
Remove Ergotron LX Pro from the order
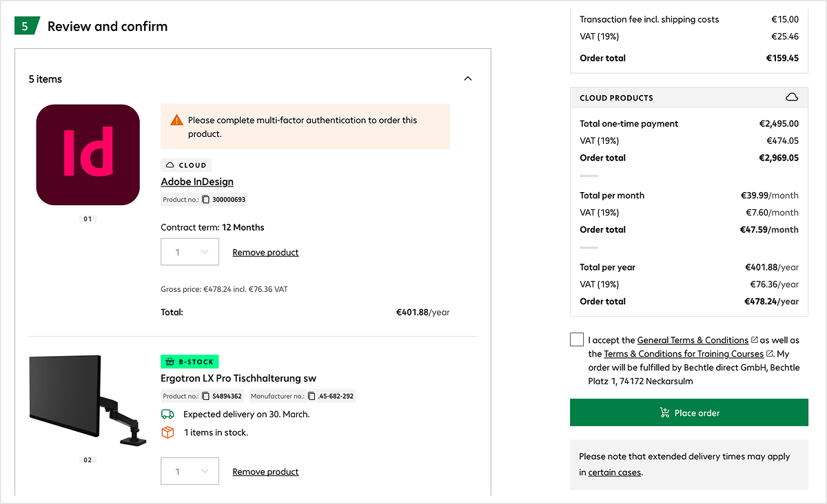[265, 472]
